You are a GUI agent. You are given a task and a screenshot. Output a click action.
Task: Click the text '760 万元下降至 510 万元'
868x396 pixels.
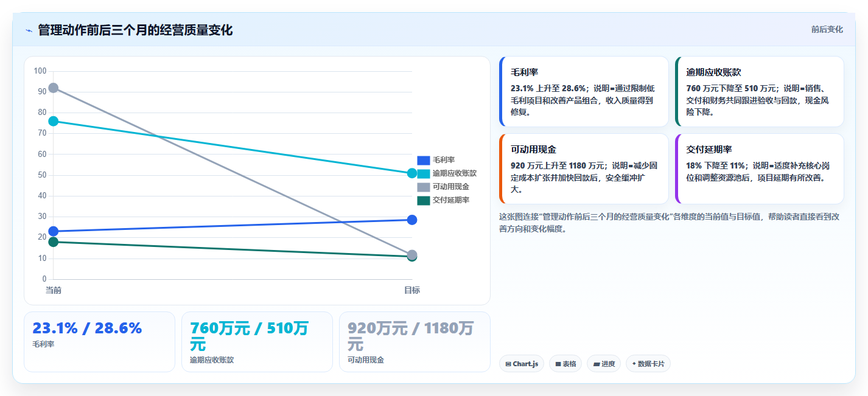click(x=732, y=88)
